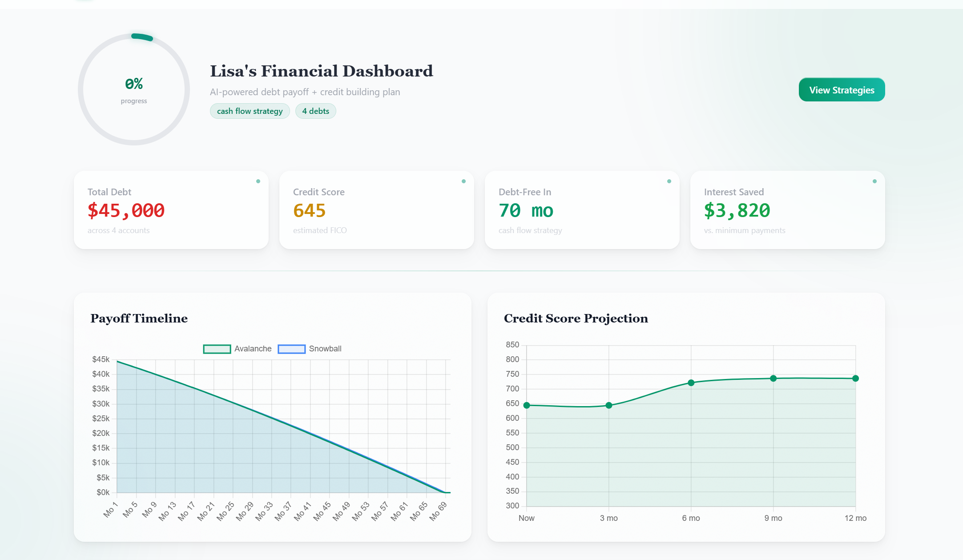
Task: Select the Total Debt card
Action: (x=171, y=210)
